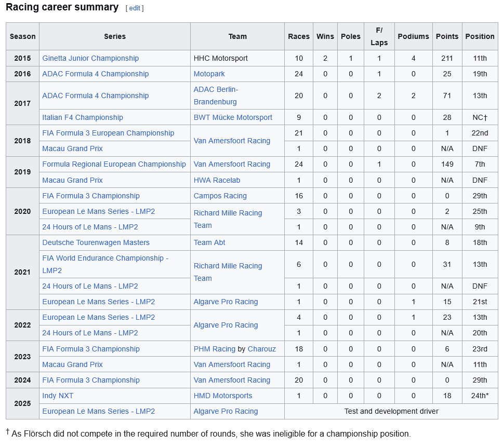Viewport: 503px width, 448px height.
Task: Open the Campos Racing team link
Action: click(220, 196)
